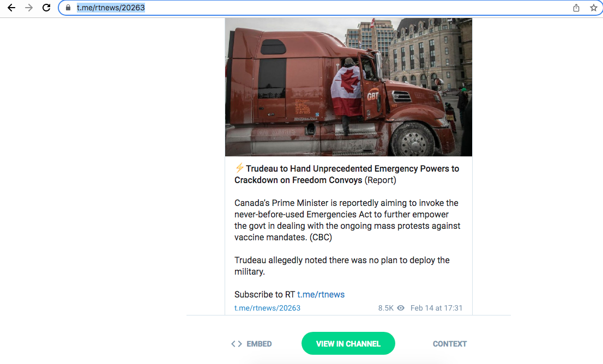The image size is (603, 364).
Task: Go back to the previous page
Action: pos(11,8)
